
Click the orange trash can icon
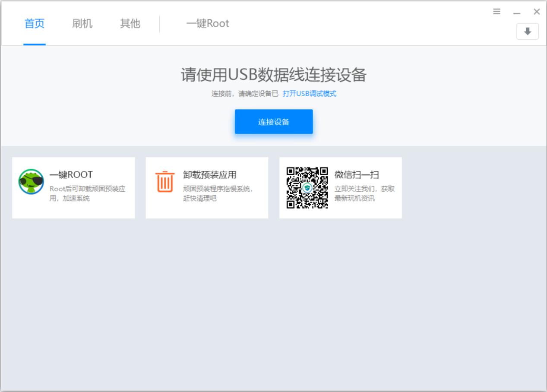coord(164,182)
